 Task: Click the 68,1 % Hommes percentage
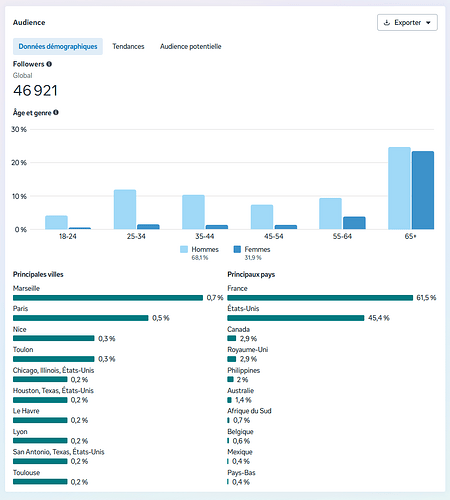pos(200,258)
